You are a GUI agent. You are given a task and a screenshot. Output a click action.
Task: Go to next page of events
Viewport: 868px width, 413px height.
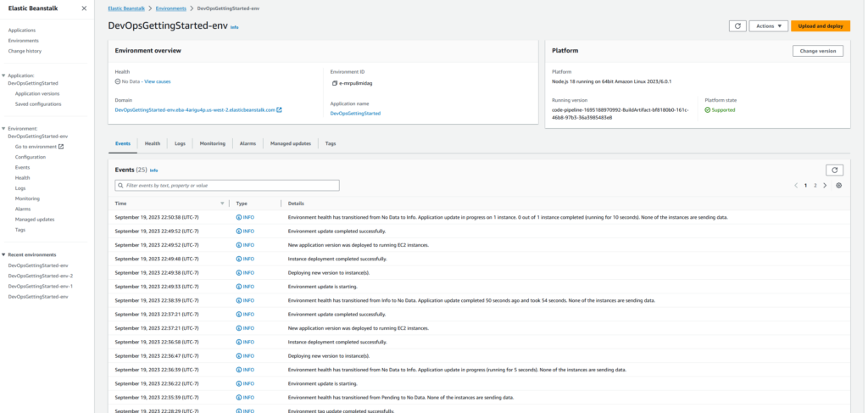(825, 185)
